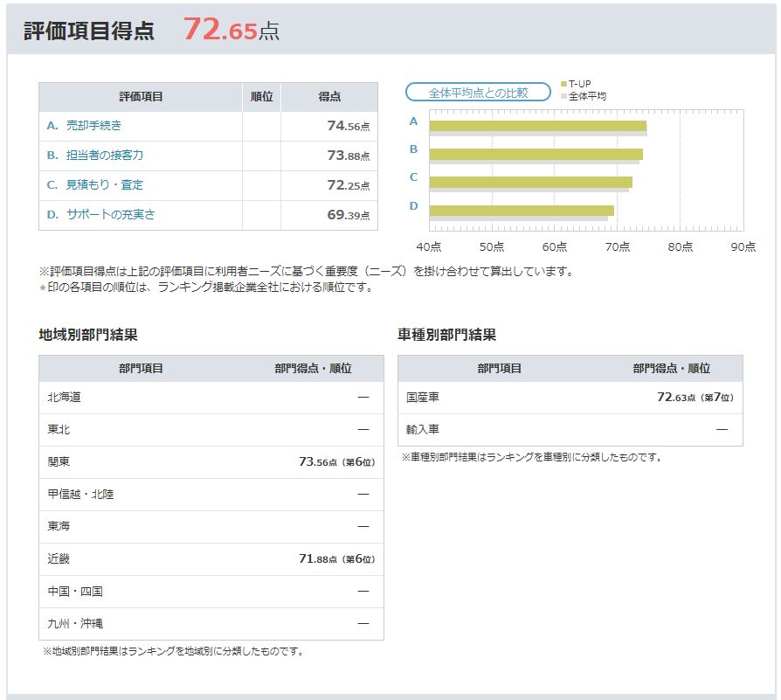Screen dimensions: 781x700
Task: Select the 中国・四国 row label
Action: point(75,592)
